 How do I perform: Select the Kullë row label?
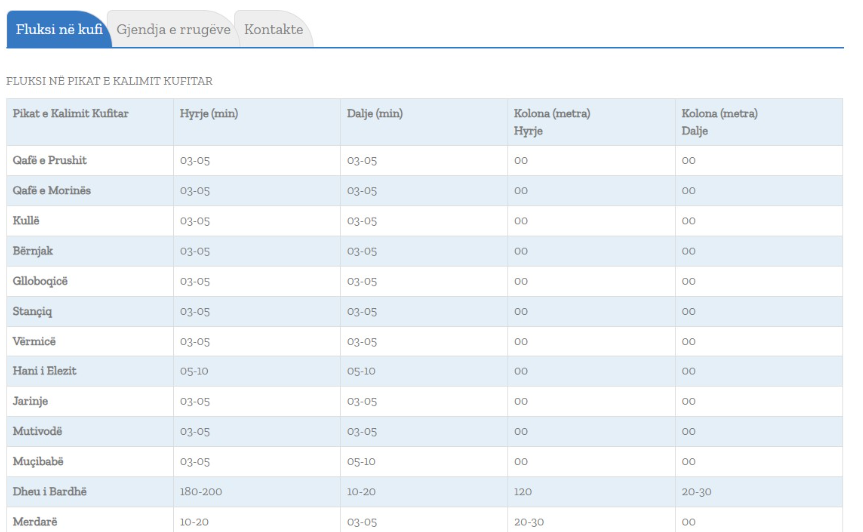point(27,221)
